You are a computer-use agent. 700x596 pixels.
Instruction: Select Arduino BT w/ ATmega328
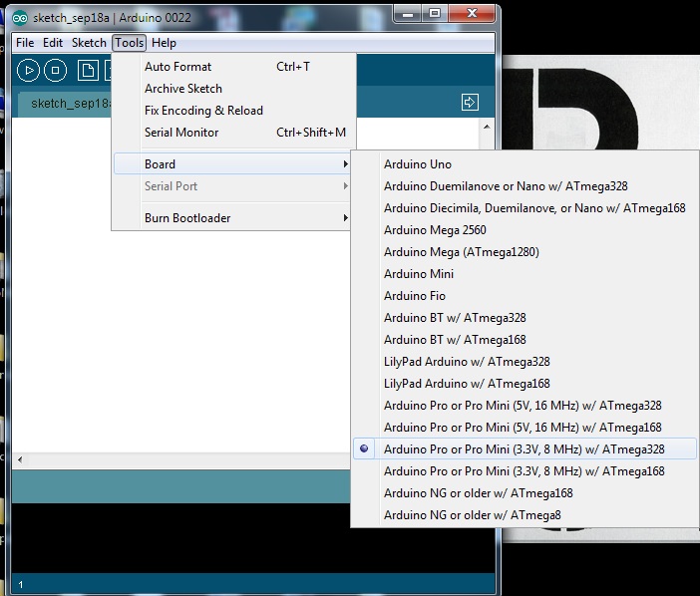pos(525,318)
